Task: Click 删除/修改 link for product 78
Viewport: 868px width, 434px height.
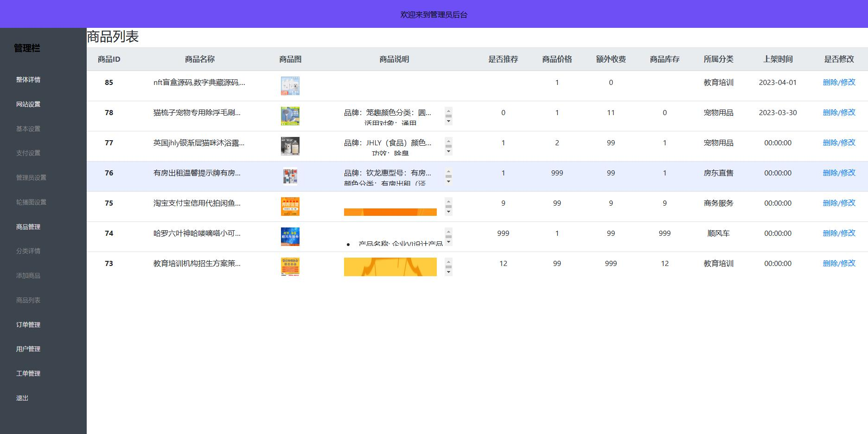Action: point(839,112)
